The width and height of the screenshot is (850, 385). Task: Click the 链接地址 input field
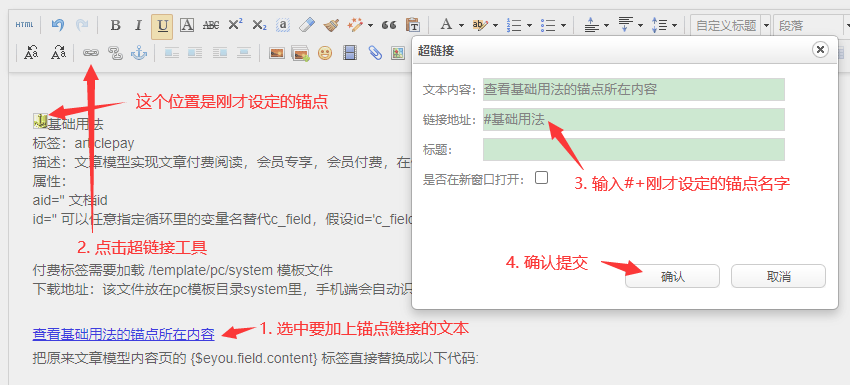[x=634, y=119]
